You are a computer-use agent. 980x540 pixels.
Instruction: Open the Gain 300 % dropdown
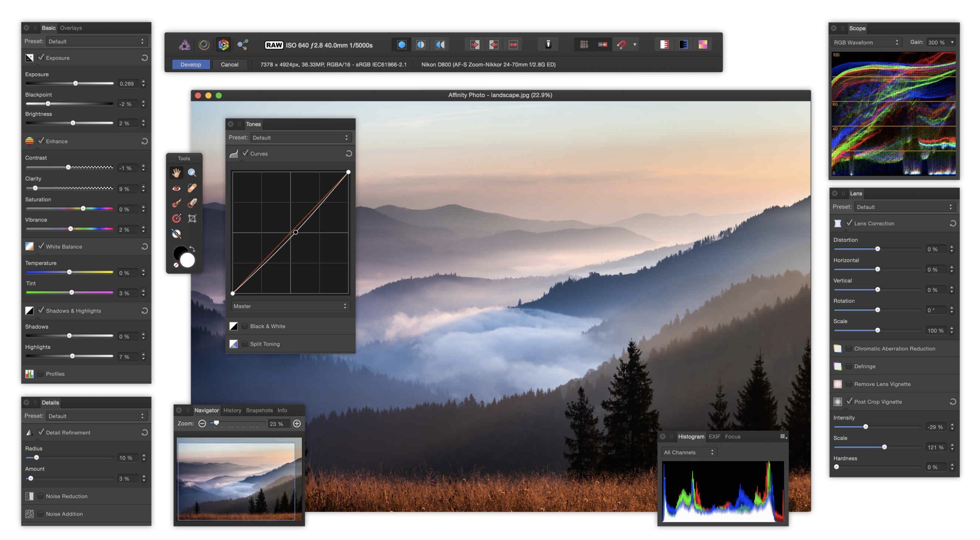940,43
